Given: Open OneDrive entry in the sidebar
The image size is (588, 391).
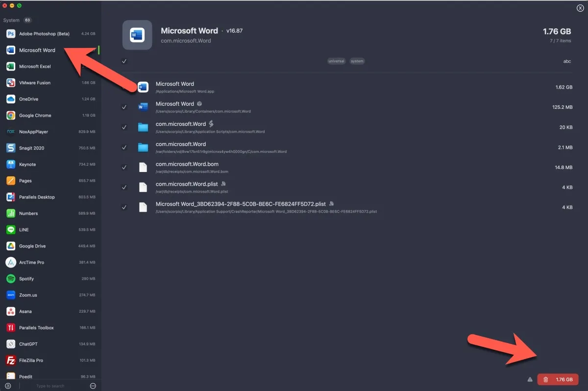Looking at the screenshot, I should pos(50,99).
